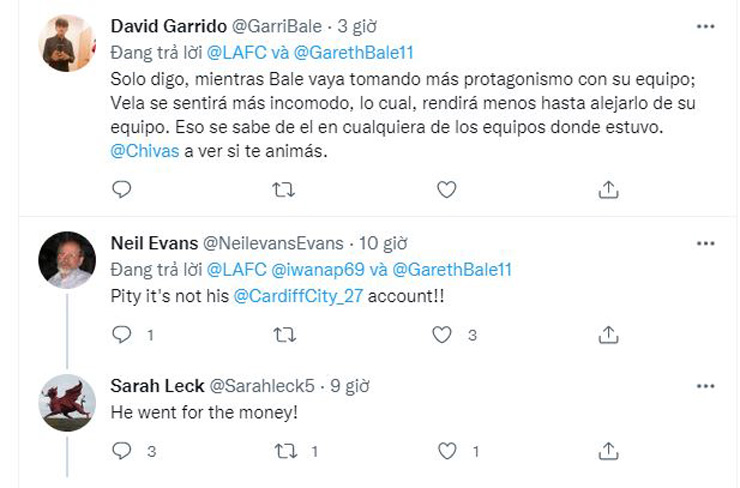Retweet David Garrido's tweet

point(284,188)
